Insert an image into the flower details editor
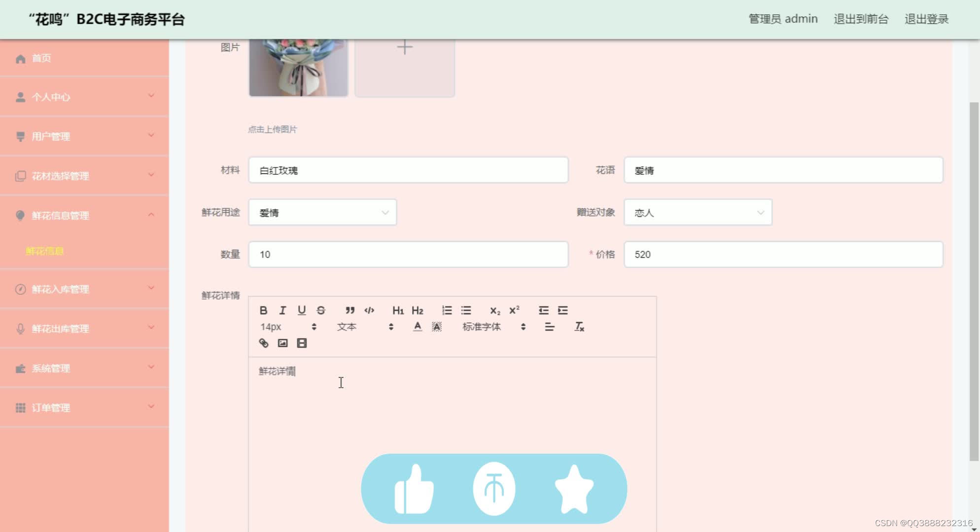 pos(283,343)
